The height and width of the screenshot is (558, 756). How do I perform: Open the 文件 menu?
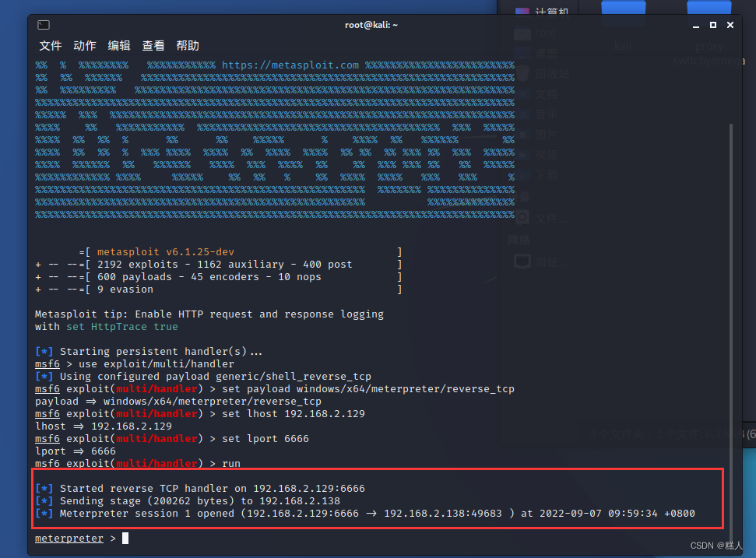[x=50, y=46]
